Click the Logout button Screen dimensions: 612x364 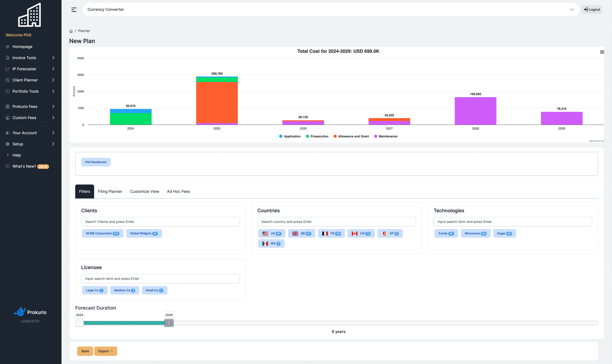click(x=592, y=10)
